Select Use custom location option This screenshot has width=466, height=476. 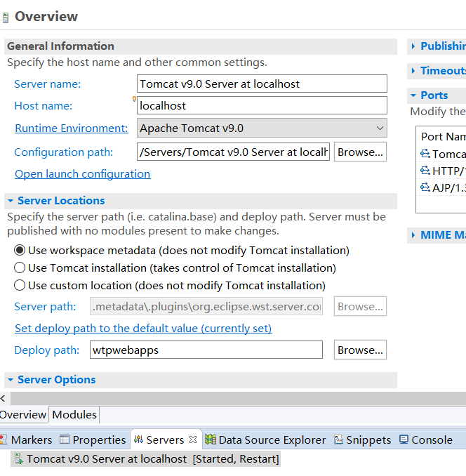click(x=20, y=285)
